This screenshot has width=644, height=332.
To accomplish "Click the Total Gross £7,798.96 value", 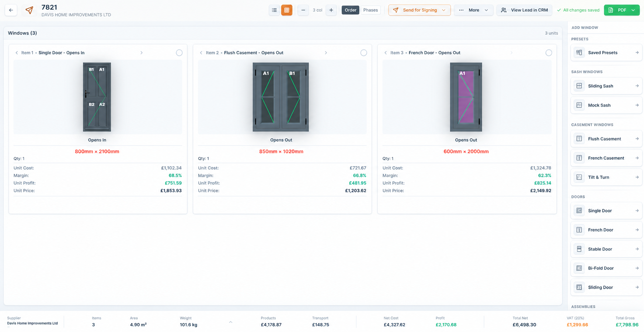I will point(627,325).
